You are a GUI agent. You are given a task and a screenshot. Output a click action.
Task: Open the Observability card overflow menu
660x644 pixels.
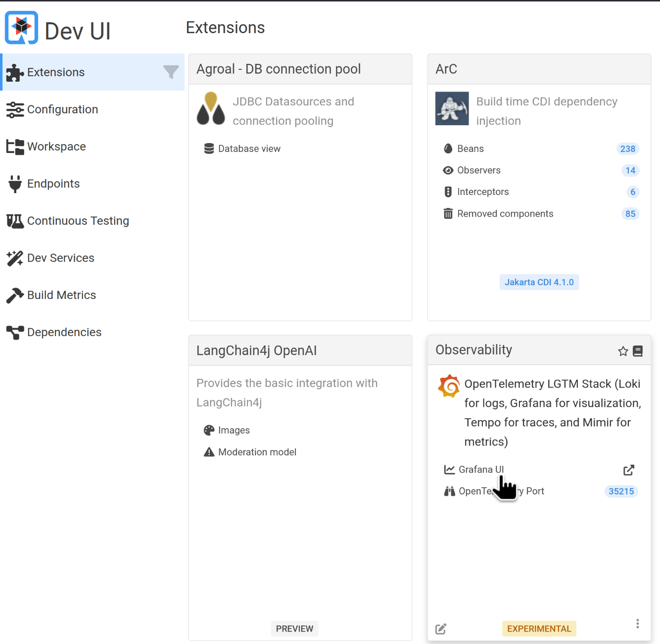(x=637, y=624)
